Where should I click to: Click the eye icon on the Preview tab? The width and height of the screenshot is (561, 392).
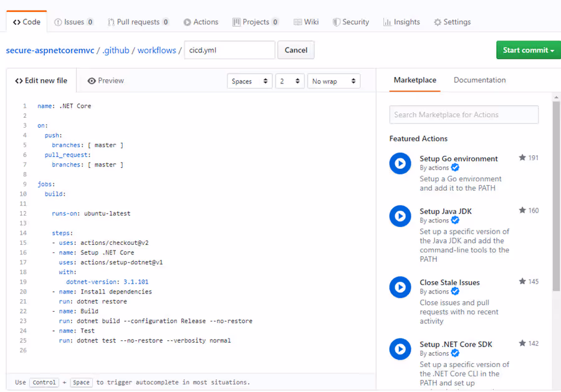(x=92, y=81)
